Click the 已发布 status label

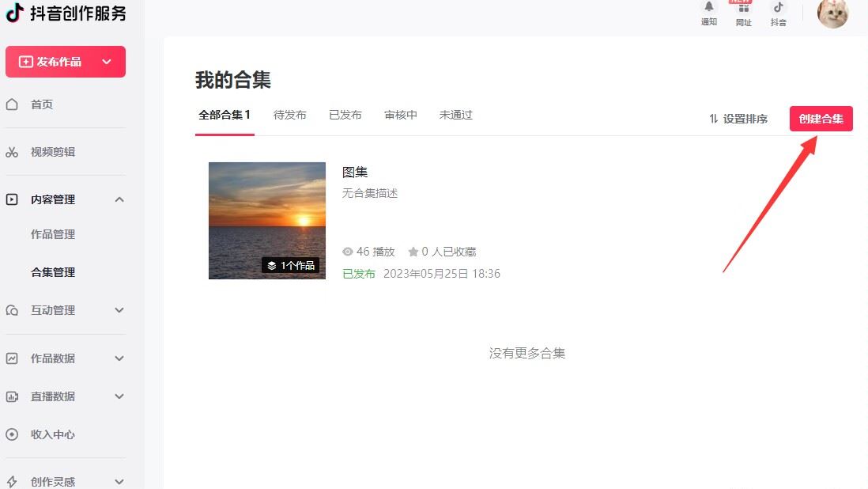pos(359,274)
